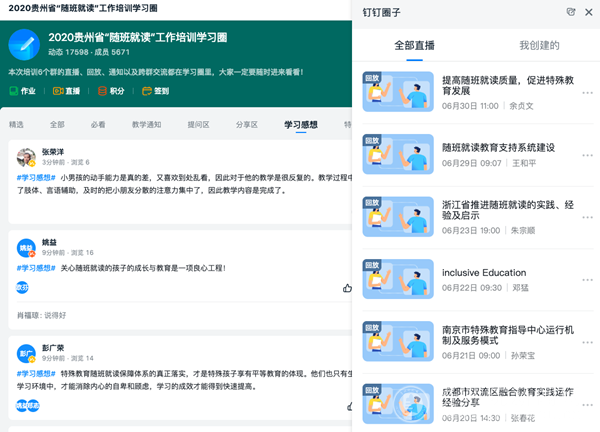Open the 作业 (homework) icon
The height and width of the screenshot is (432, 600).
click(21, 91)
